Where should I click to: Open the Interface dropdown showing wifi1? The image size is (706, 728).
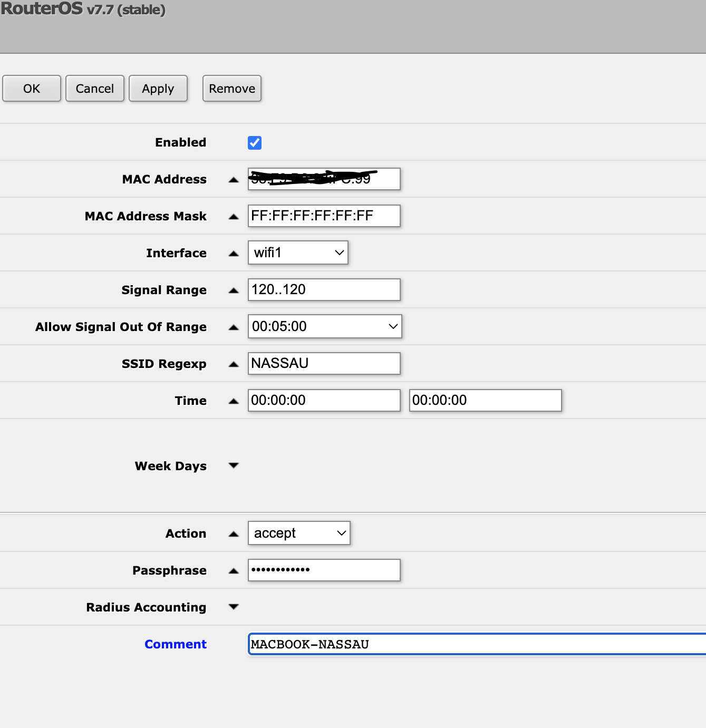pyautogui.click(x=298, y=253)
